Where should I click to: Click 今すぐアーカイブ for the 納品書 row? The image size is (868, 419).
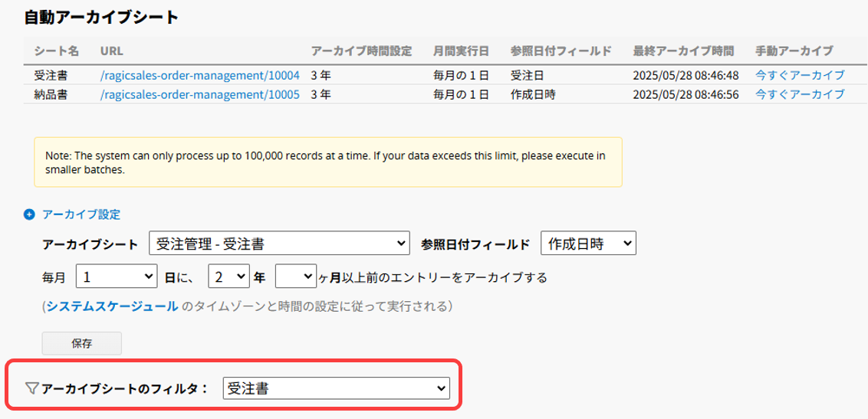800,94
